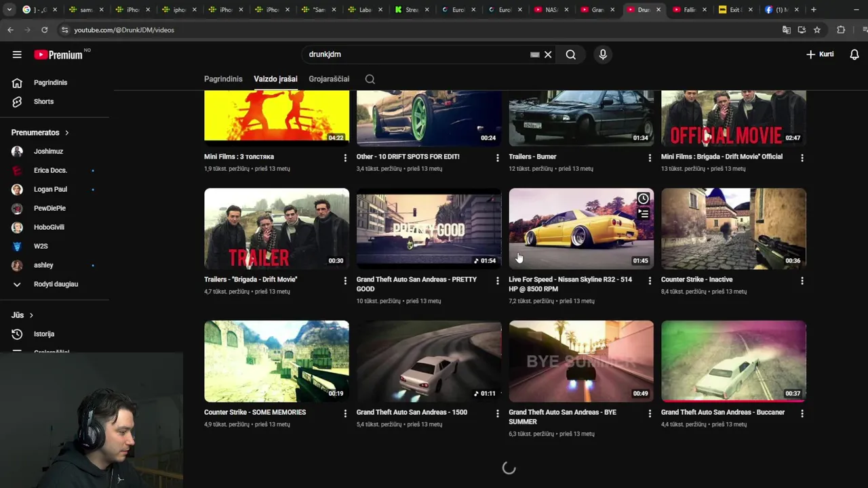Viewport: 868px width, 488px height.
Task: Switch to the NASA browser tab
Action: [549, 9]
